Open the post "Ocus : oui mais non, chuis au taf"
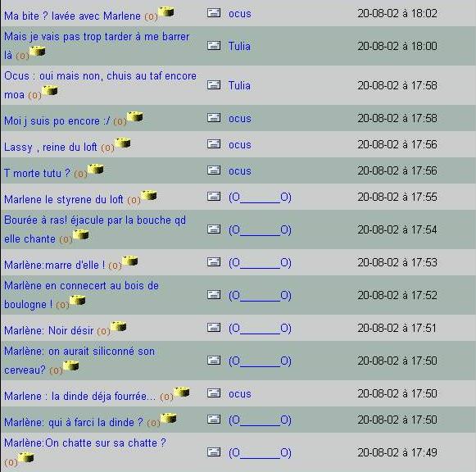Screen dimensions: 476x472 tap(100, 85)
